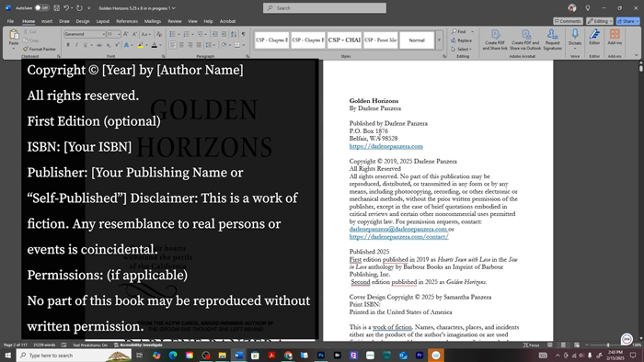Switch to the Insert tab
The width and height of the screenshot is (644, 362).
pyautogui.click(x=47, y=21)
